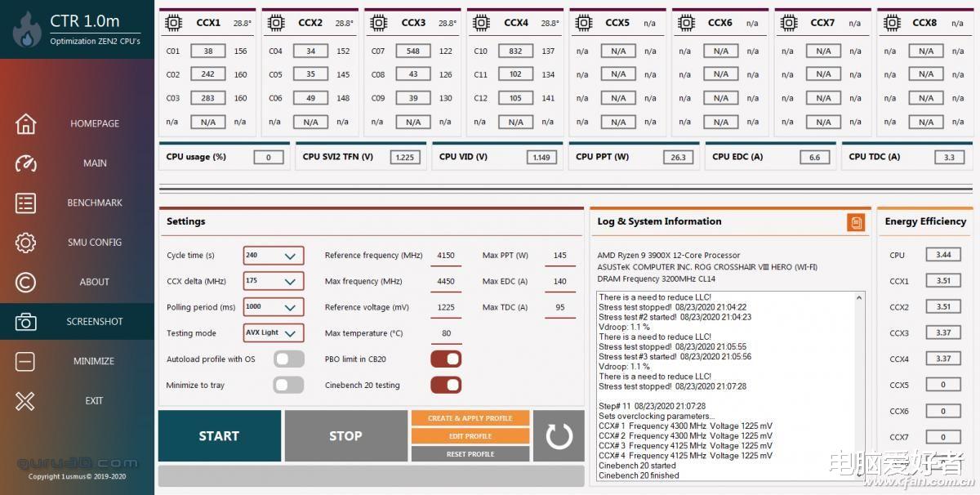Click the C07 value box 548

point(413,51)
